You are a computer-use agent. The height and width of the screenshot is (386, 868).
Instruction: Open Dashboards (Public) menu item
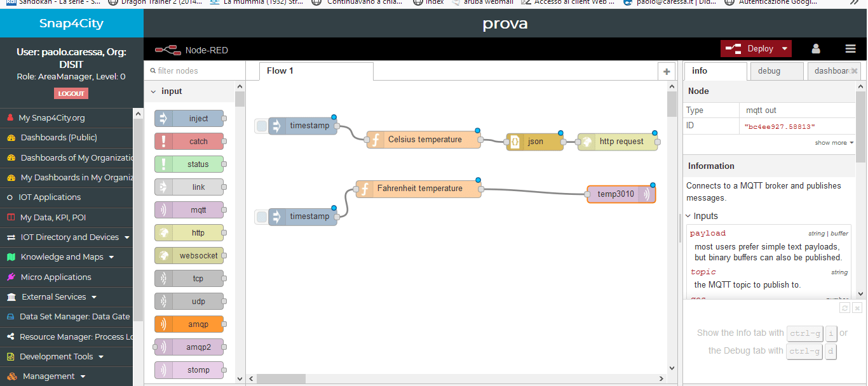point(67,137)
